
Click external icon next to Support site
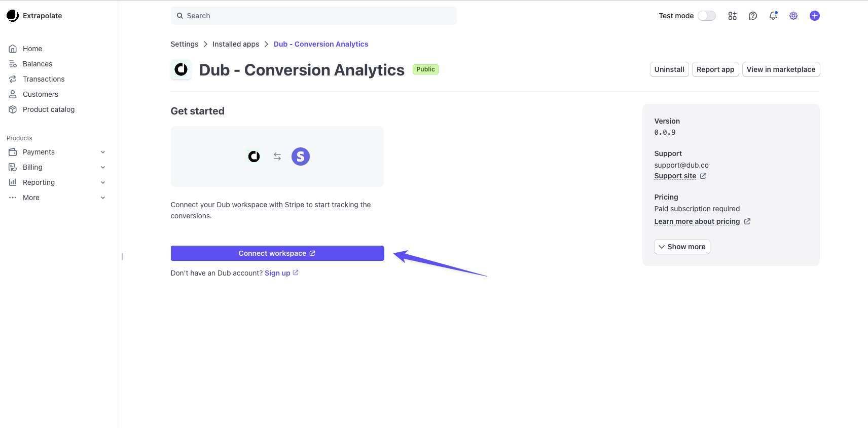703,176
